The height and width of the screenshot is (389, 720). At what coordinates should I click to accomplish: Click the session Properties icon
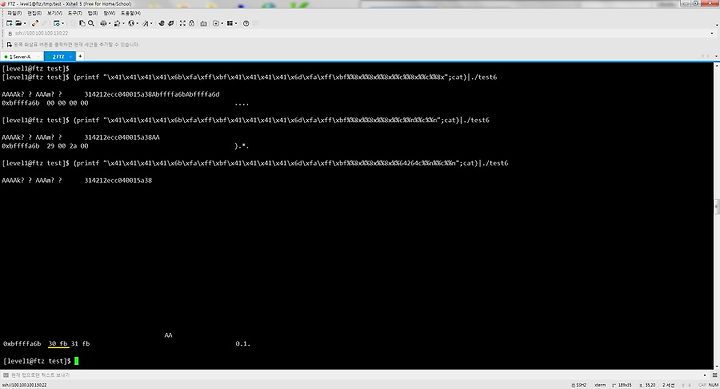56,23
